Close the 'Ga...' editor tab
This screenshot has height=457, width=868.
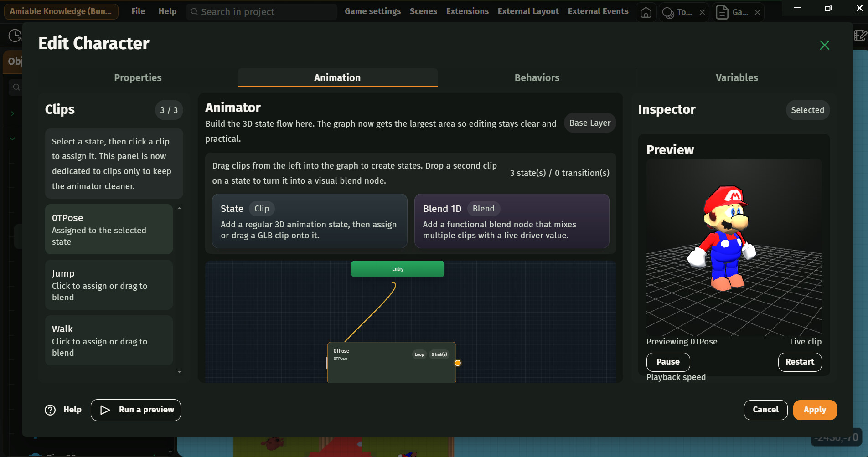click(757, 12)
